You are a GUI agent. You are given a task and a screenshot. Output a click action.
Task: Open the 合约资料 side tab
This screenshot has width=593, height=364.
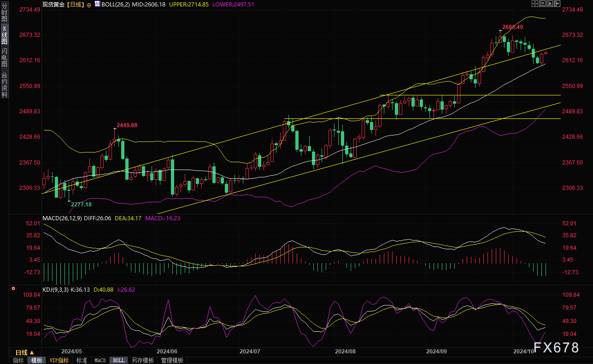(x=5, y=84)
